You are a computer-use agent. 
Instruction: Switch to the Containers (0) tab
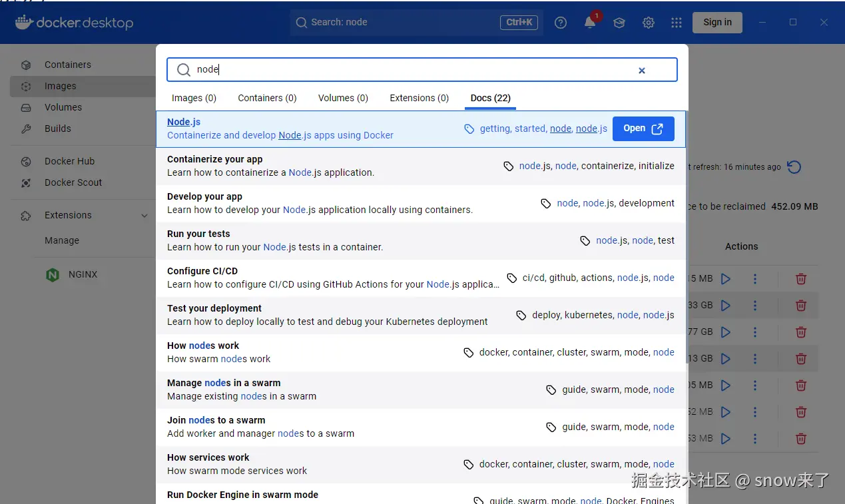point(267,98)
